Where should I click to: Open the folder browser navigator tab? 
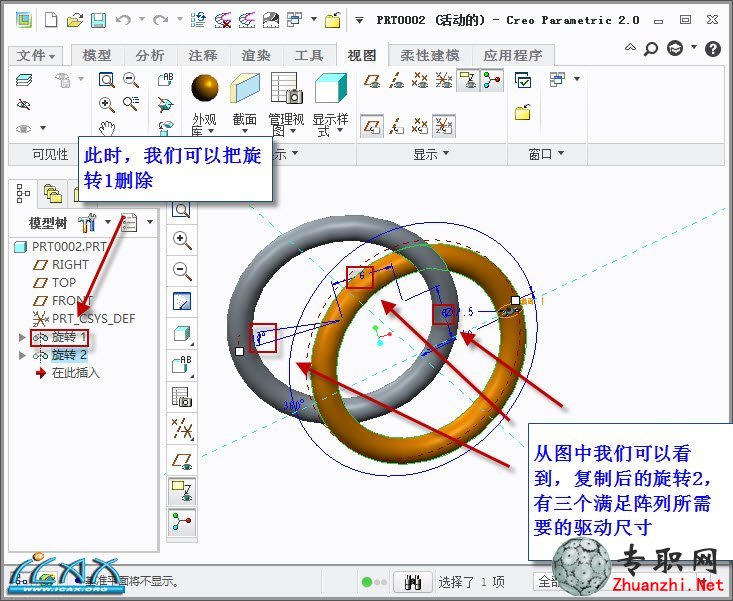point(52,193)
